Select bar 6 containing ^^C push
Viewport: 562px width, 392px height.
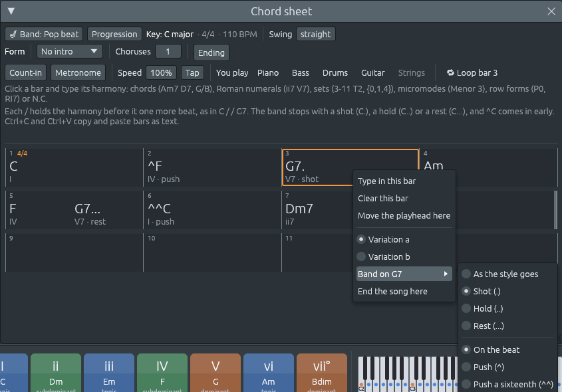click(212, 210)
